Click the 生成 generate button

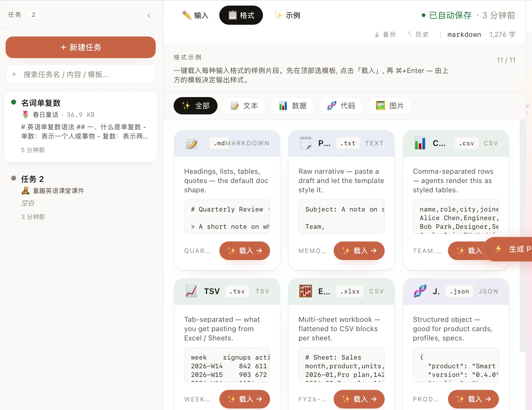point(508,249)
